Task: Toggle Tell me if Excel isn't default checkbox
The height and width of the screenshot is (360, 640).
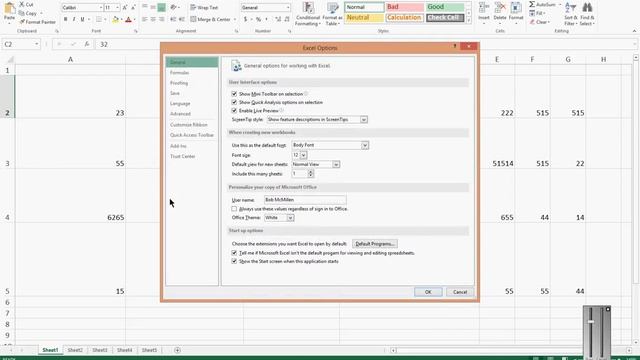Action: (234, 253)
